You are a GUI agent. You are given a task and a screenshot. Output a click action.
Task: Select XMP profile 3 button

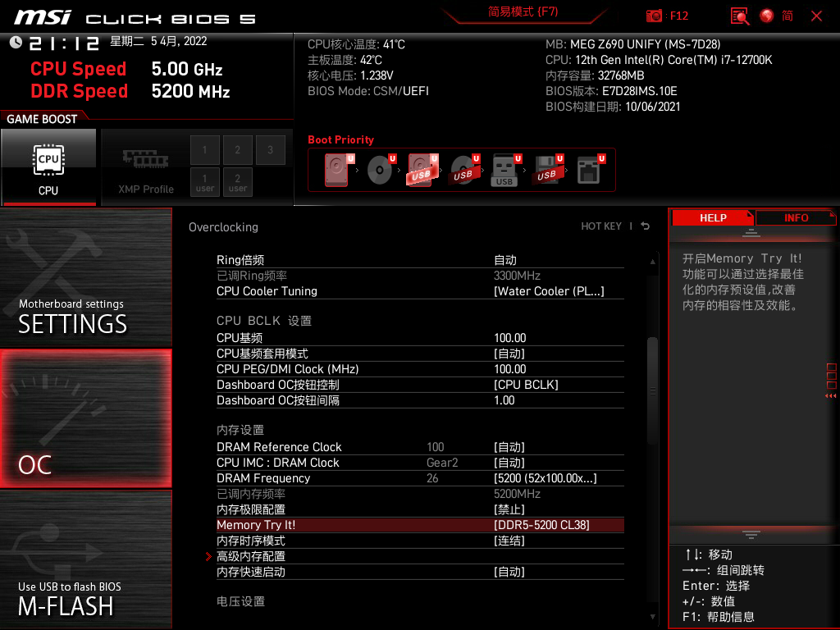270,150
